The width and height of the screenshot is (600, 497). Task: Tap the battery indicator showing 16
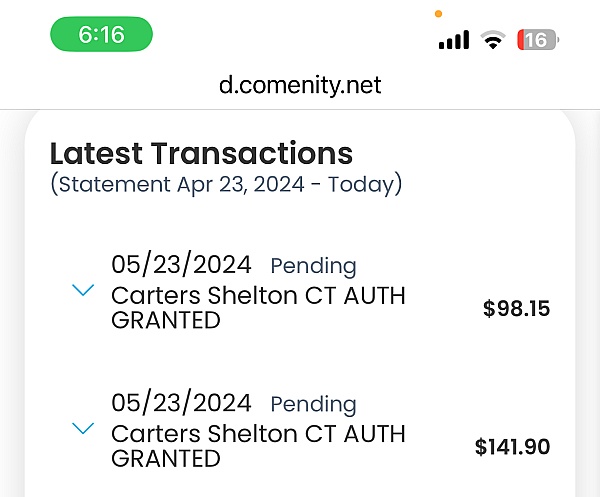tap(538, 40)
